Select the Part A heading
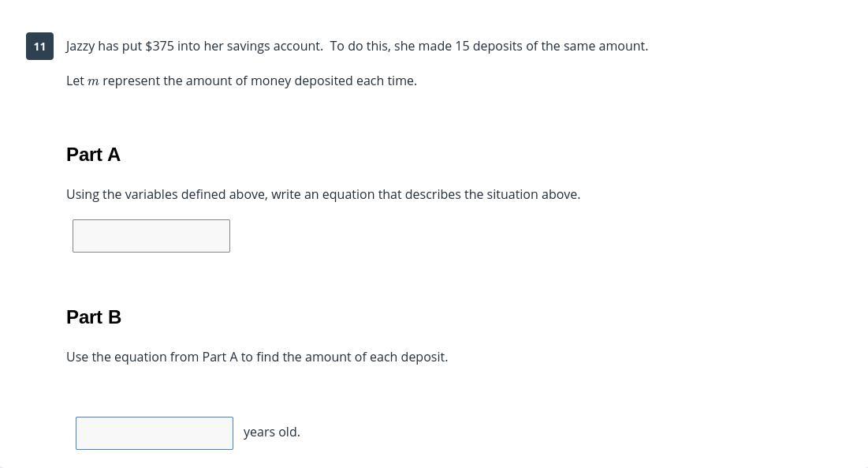This screenshot has width=868, height=468. point(93,155)
